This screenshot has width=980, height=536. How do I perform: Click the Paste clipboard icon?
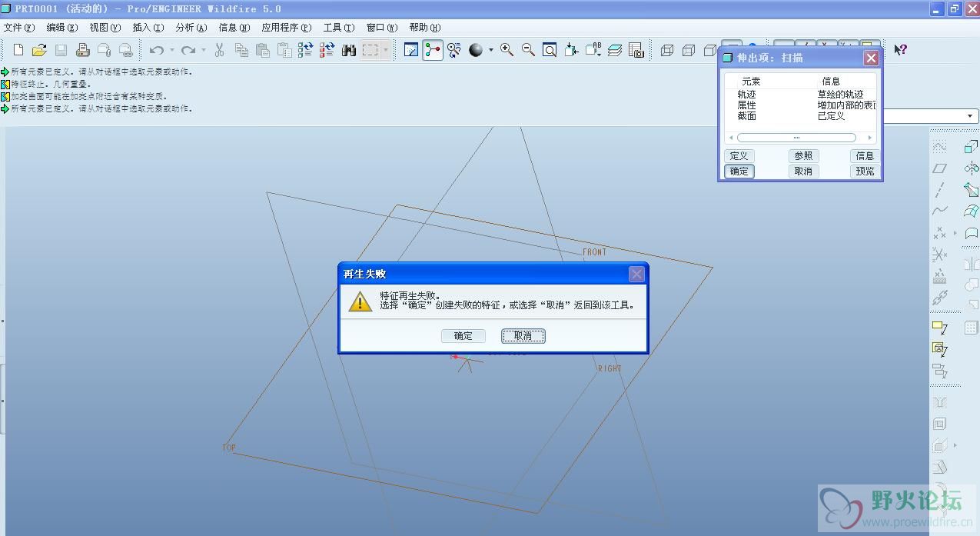[263, 50]
